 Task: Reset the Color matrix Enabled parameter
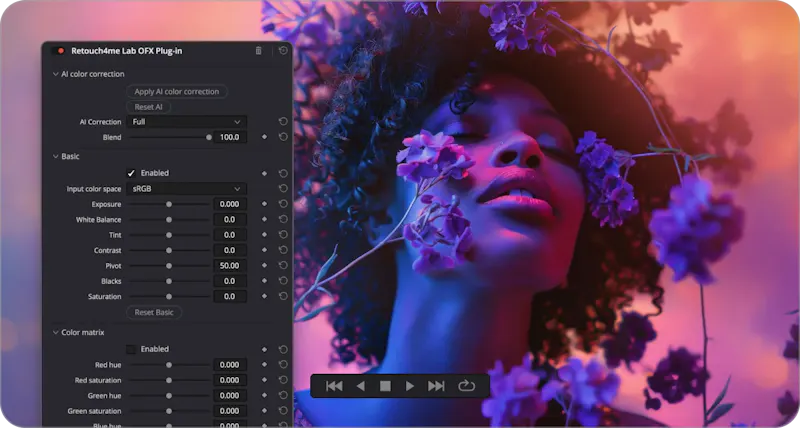[283, 349]
